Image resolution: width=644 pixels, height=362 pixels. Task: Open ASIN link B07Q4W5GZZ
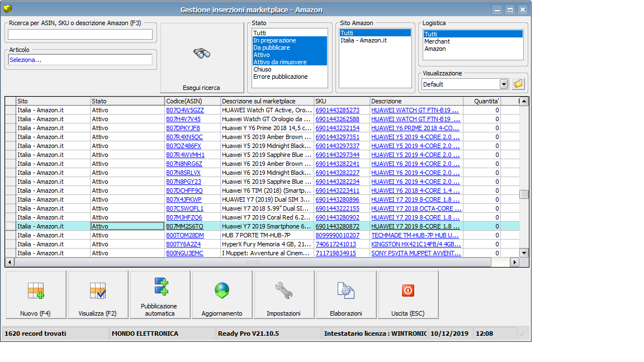click(x=185, y=110)
